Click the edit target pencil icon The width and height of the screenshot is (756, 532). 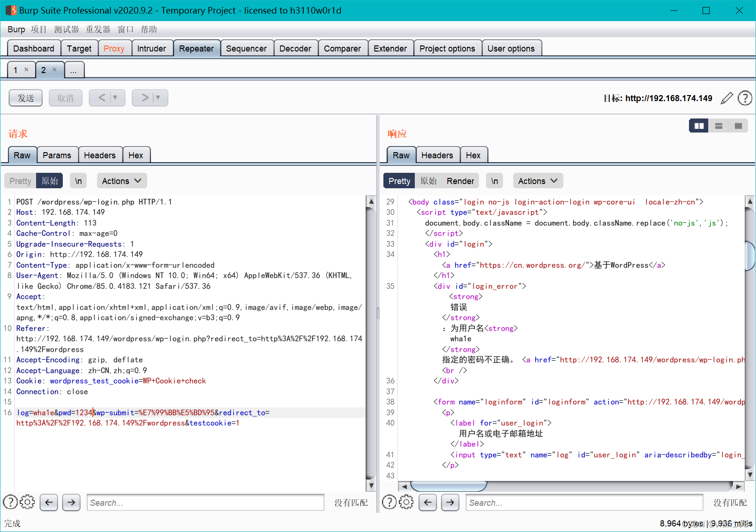[726, 98]
